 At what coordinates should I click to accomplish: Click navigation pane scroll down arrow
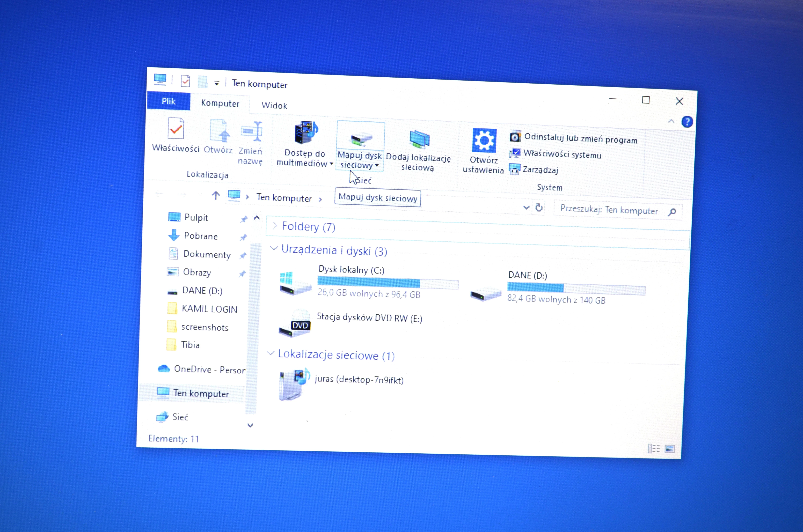[250, 425]
